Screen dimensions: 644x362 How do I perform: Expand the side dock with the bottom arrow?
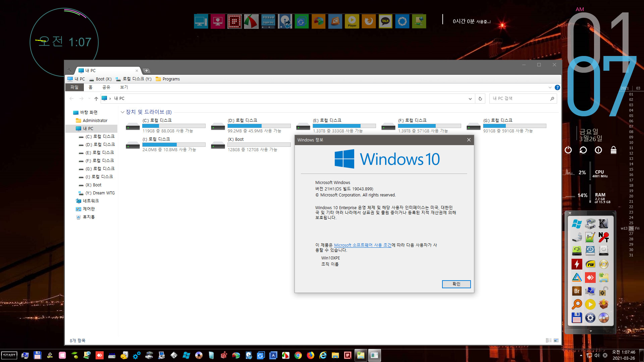(x=591, y=331)
